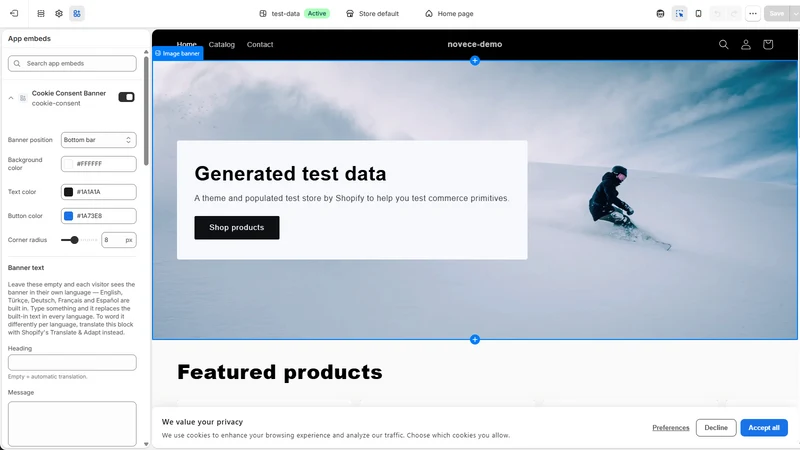Pick the blue Button color swatch
The height and width of the screenshot is (450, 800).
[68, 216]
